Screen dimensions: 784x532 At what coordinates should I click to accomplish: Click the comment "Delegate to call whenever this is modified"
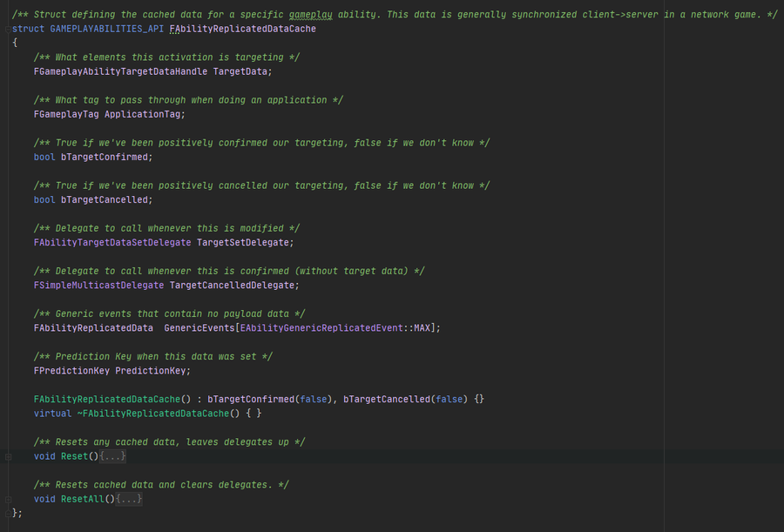pyautogui.click(x=166, y=228)
